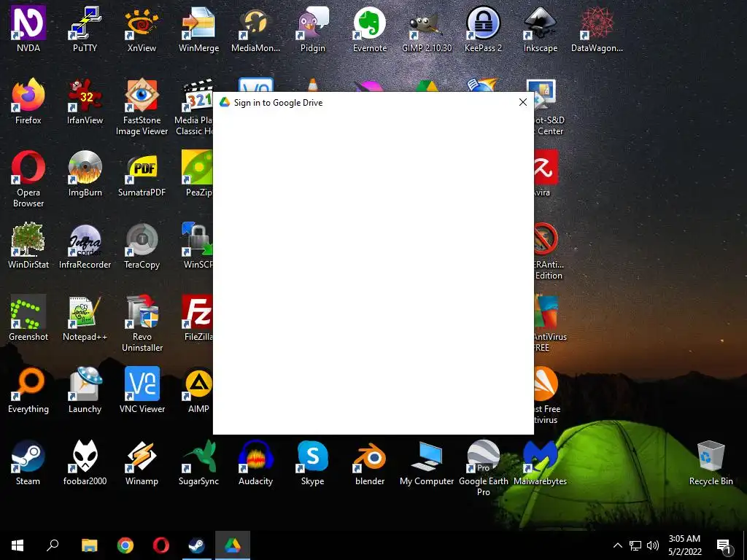The height and width of the screenshot is (560, 747).
Task: Open the NVDA desktop shortcut
Action: coord(28,28)
